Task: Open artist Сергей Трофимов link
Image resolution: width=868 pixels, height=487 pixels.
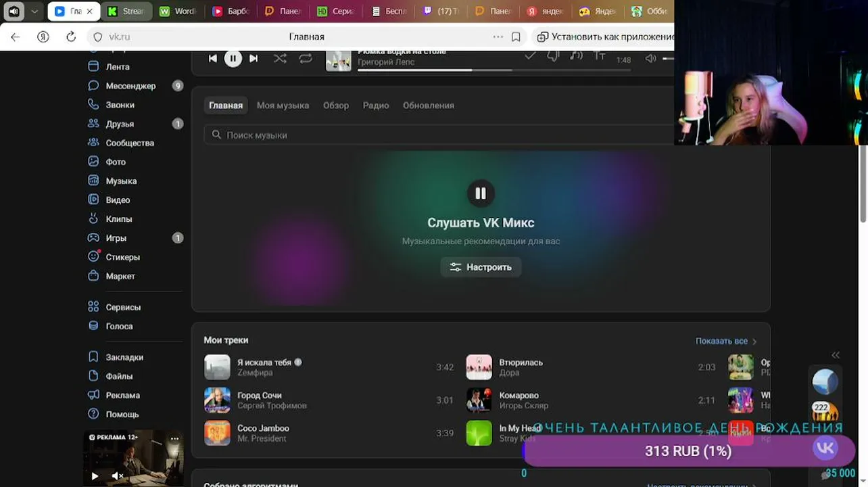Action: (272, 406)
